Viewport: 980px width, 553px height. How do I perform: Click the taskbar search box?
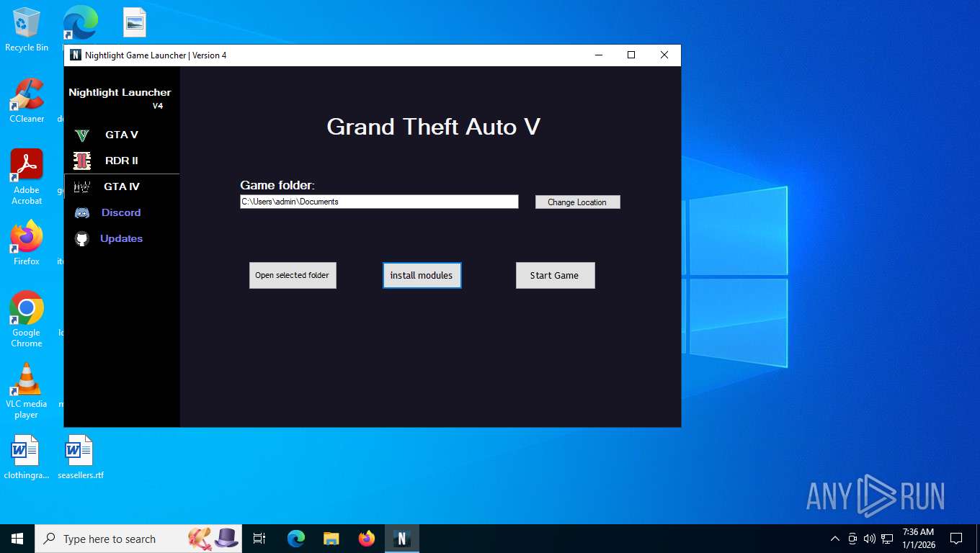point(138,539)
